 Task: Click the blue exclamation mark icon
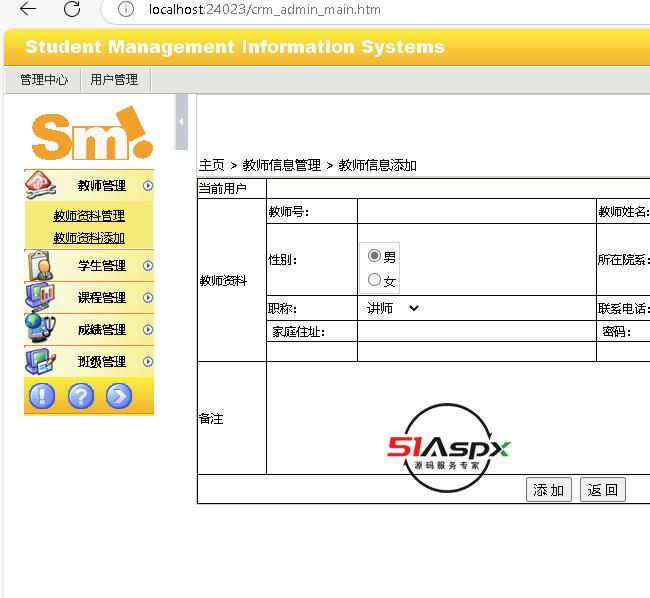(42, 396)
